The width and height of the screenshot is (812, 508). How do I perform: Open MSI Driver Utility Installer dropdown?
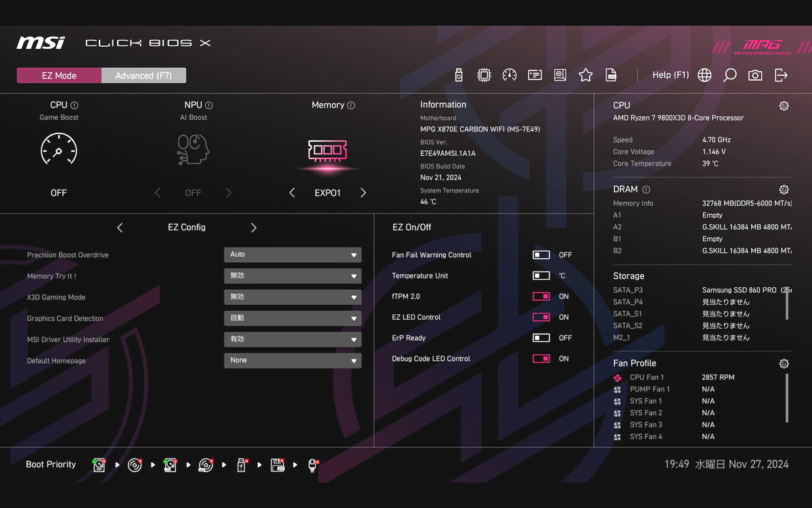coord(292,339)
